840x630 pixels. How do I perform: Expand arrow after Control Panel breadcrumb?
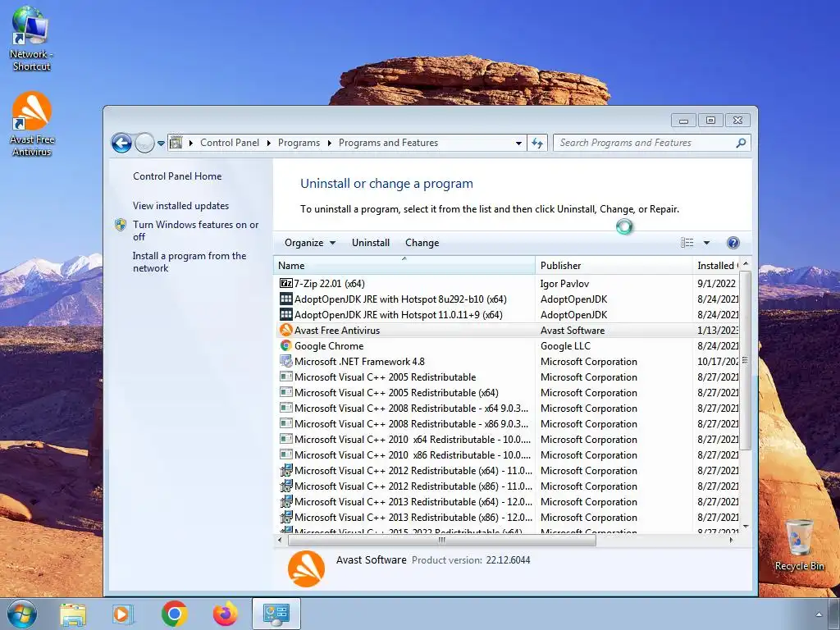[268, 143]
